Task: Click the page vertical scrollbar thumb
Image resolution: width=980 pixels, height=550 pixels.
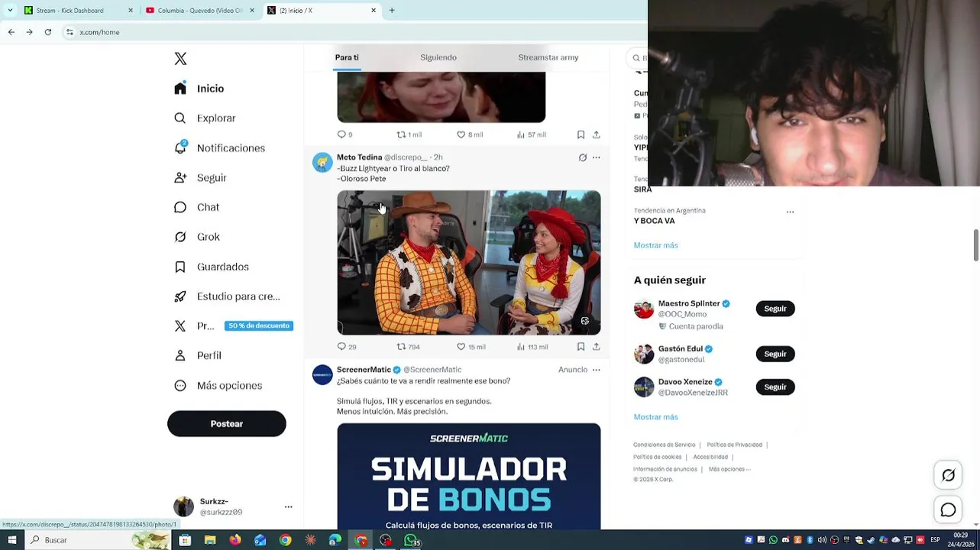Action: tap(975, 244)
